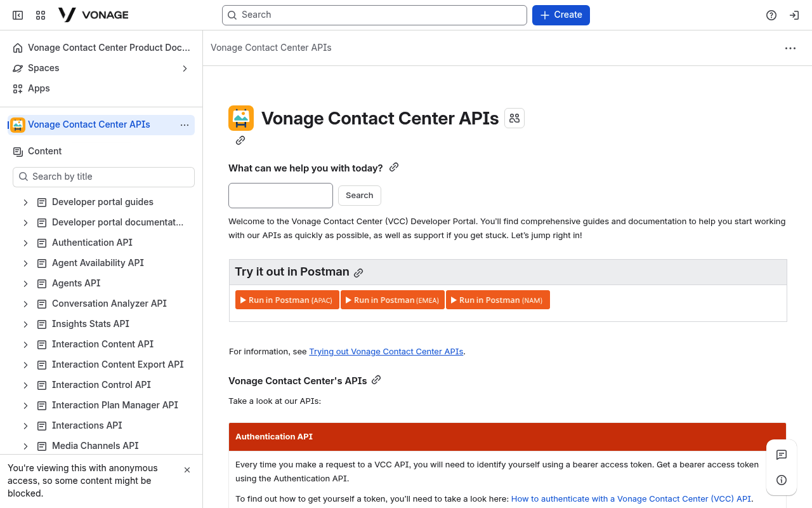Open Agents API page

click(76, 283)
